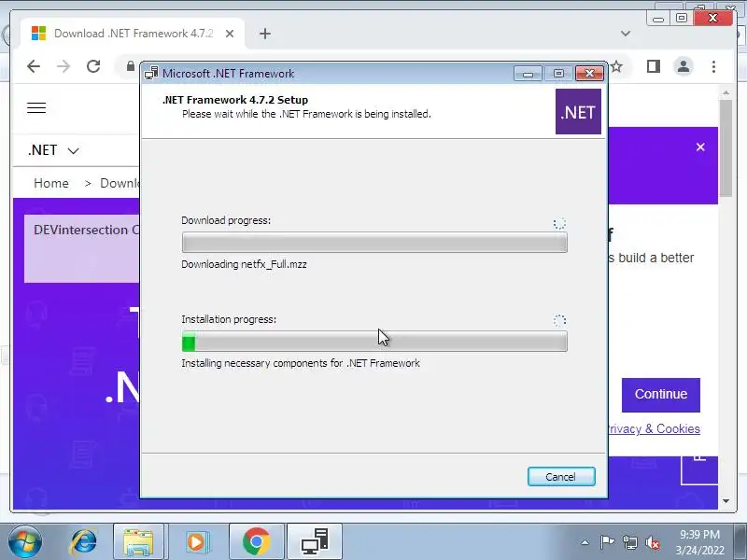Click the setup dialog title bar icon
Viewport: 747px width, 560px height.
coord(151,74)
